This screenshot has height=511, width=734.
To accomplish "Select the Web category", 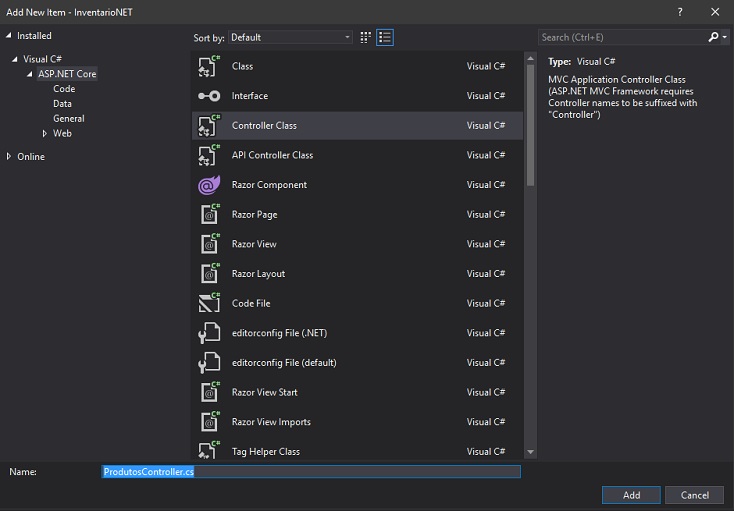I will [x=62, y=133].
